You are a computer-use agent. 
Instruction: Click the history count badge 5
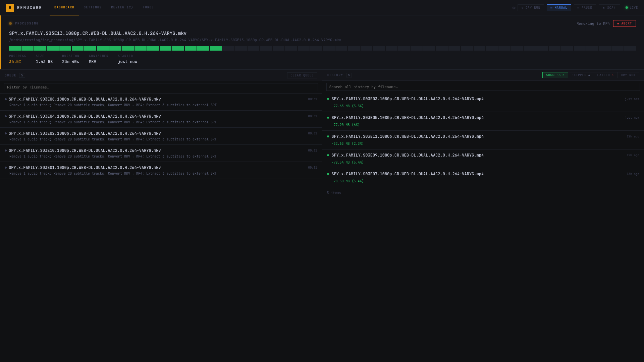(x=349, y=75)
